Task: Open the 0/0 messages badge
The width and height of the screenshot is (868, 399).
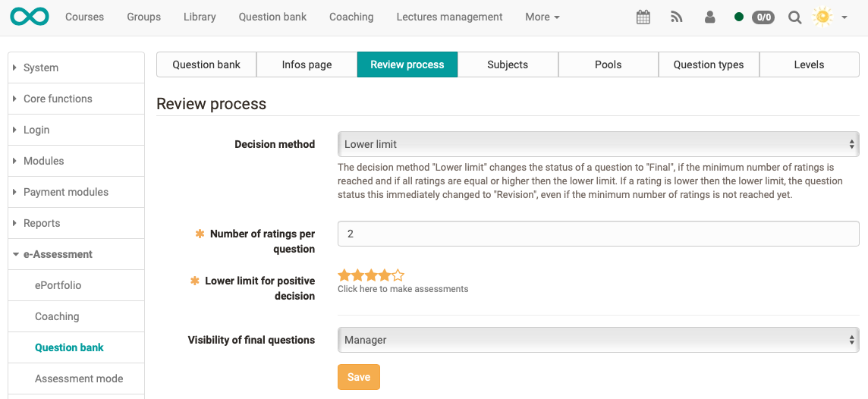Action: (763, 17)
